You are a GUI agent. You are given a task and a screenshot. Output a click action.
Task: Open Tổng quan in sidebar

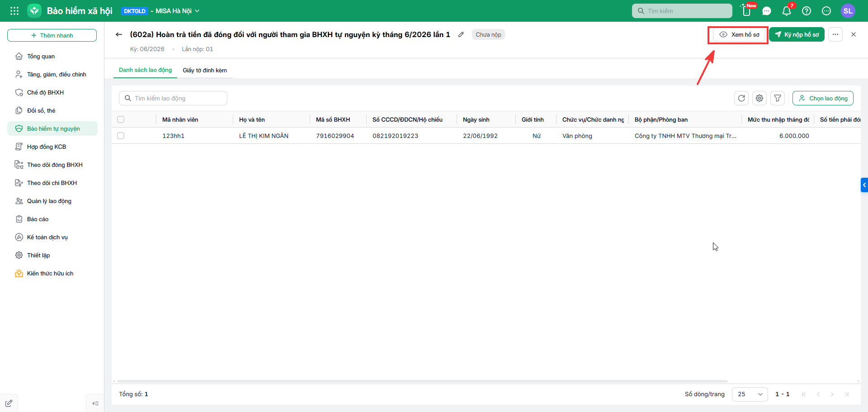pyautogui.click(x=52, y=56)
